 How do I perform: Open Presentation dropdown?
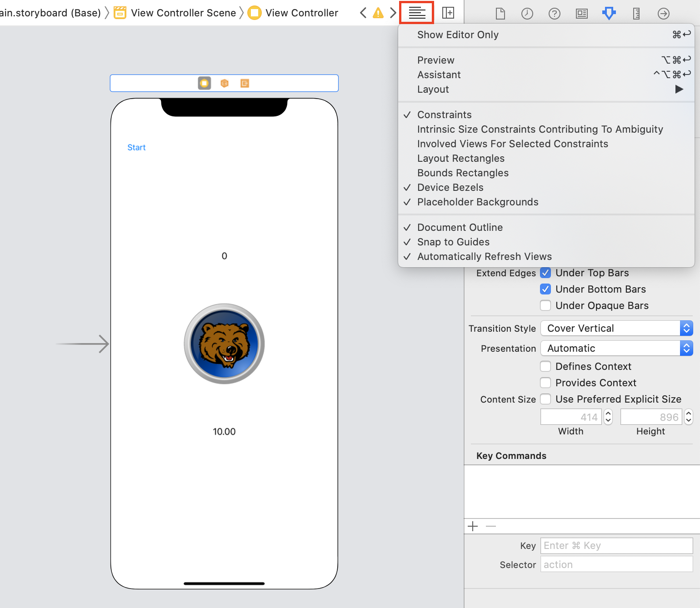click(x=616, y=348)
